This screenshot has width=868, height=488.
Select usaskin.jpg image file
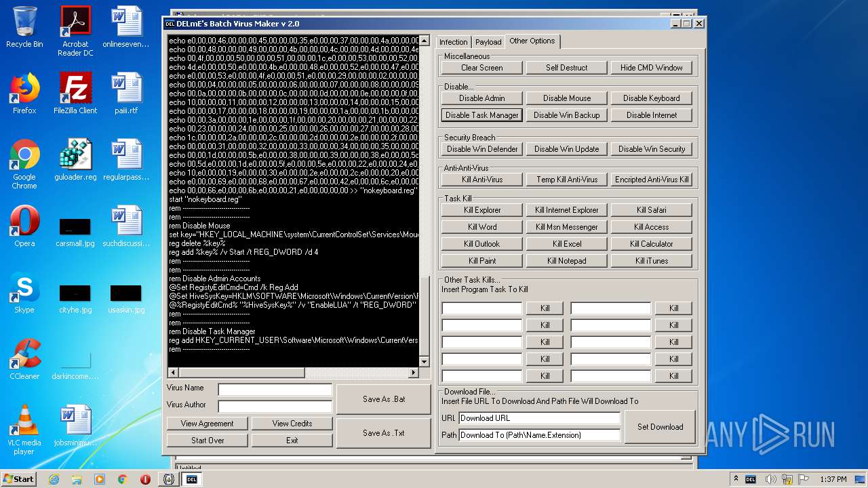126,298
